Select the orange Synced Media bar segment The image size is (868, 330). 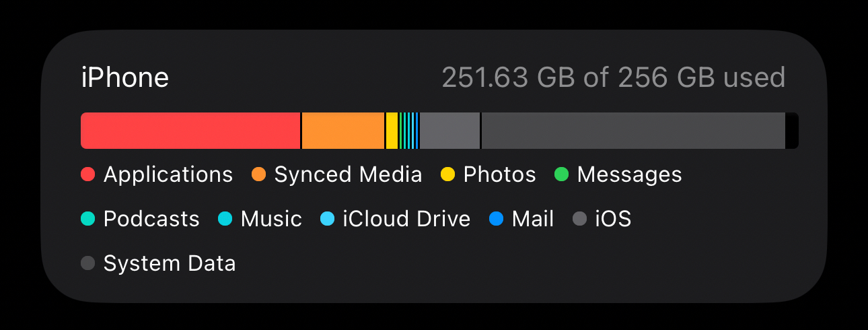[x=342, y=131]
